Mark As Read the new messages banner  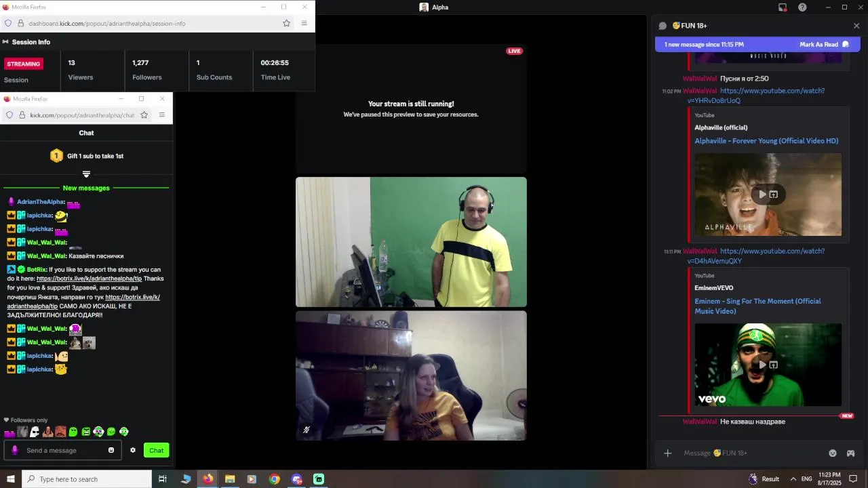tap(824, 45)
